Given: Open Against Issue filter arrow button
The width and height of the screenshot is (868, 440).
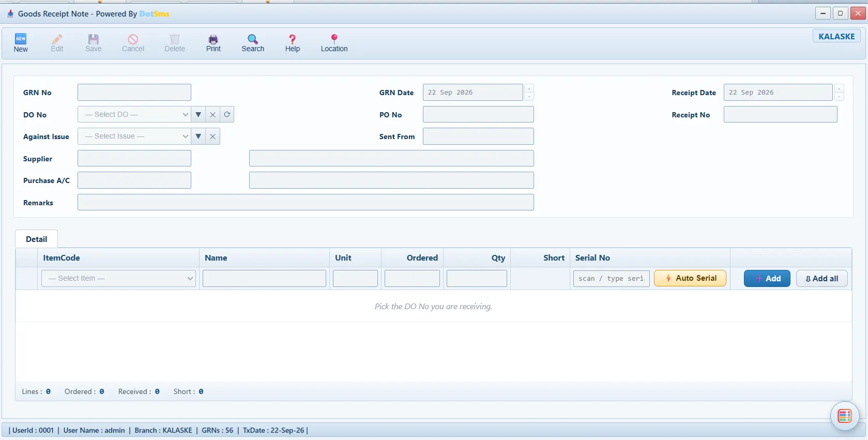Looking at the screenshot, I should (198, 136).
